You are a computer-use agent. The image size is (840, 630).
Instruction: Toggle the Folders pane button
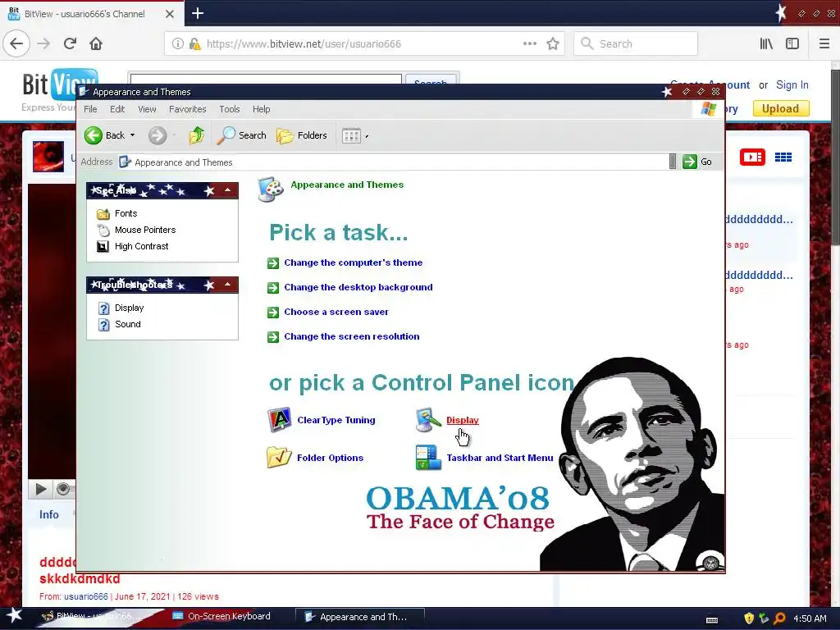coord(302,135)
